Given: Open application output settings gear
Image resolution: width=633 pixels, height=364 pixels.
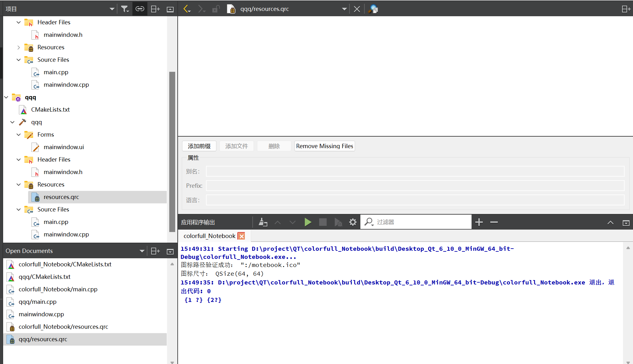Looking at the screenshot, I should click(353, 222).
